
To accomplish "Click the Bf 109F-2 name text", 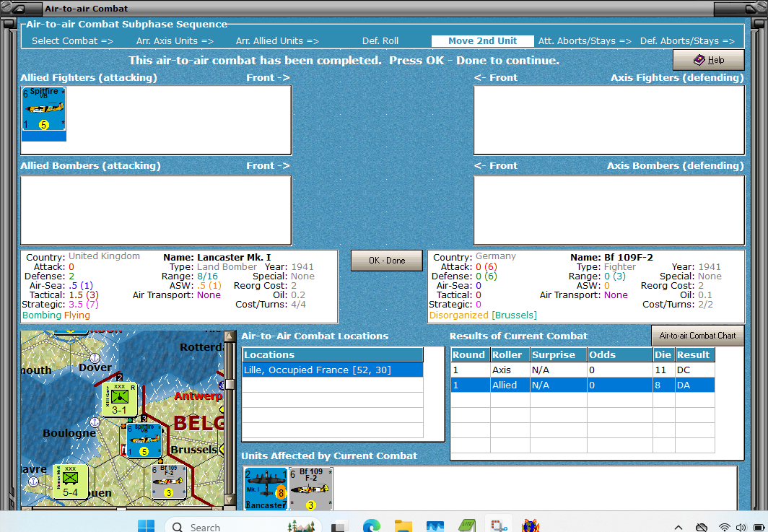I will 629,257.
